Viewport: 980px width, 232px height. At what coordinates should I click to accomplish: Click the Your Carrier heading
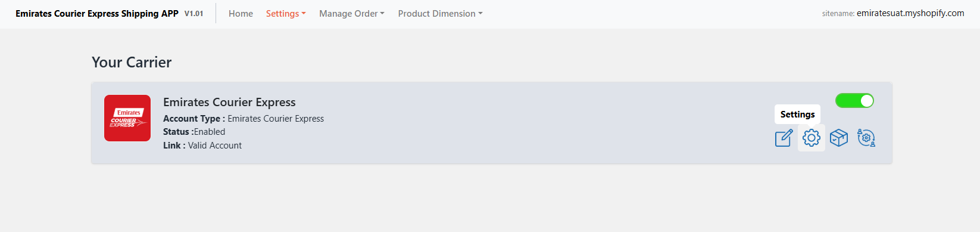tap(132, 62)
